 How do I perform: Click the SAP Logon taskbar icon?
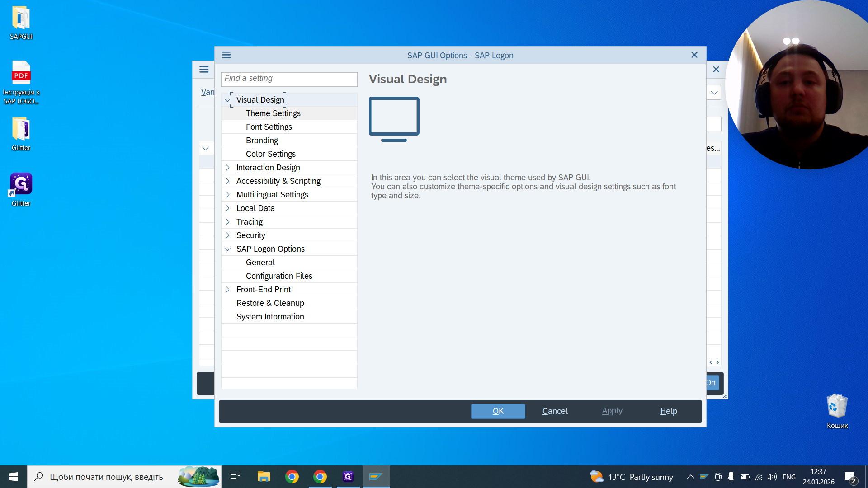(x=376, y=477)
